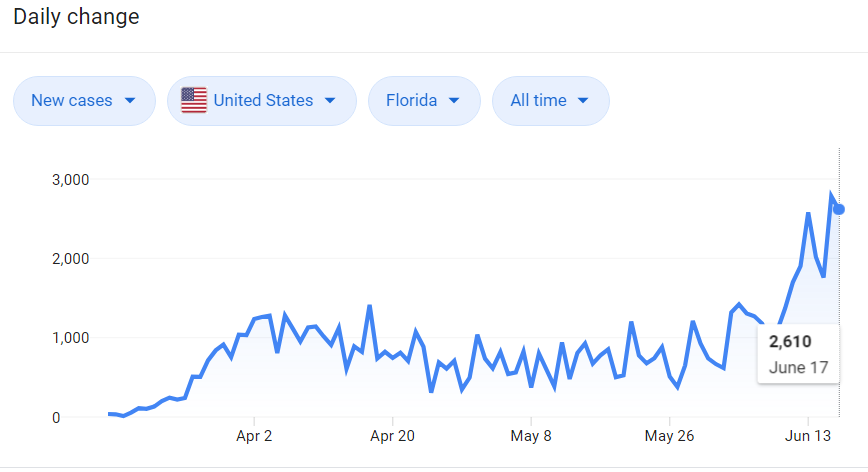Select the Apr 20 x-axis label

pyautogui.click(x=393, y=436)
